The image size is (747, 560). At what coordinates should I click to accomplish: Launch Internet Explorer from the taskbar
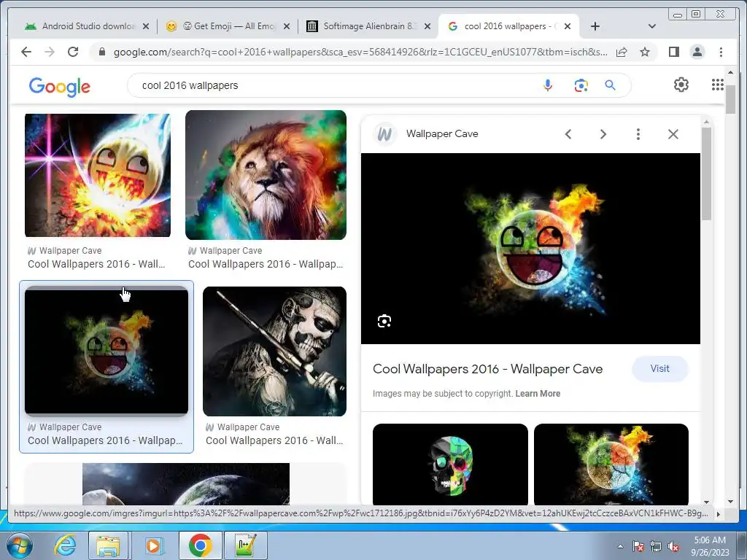tap(65, 545)
